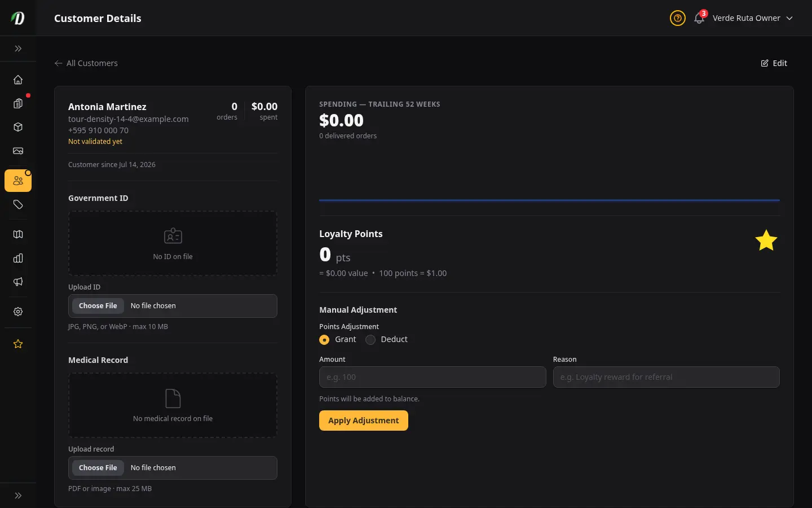Screen dimensions: 812x508
Task: Open the Home dashboard sidebar icon
Action: (x=18, y=80)
